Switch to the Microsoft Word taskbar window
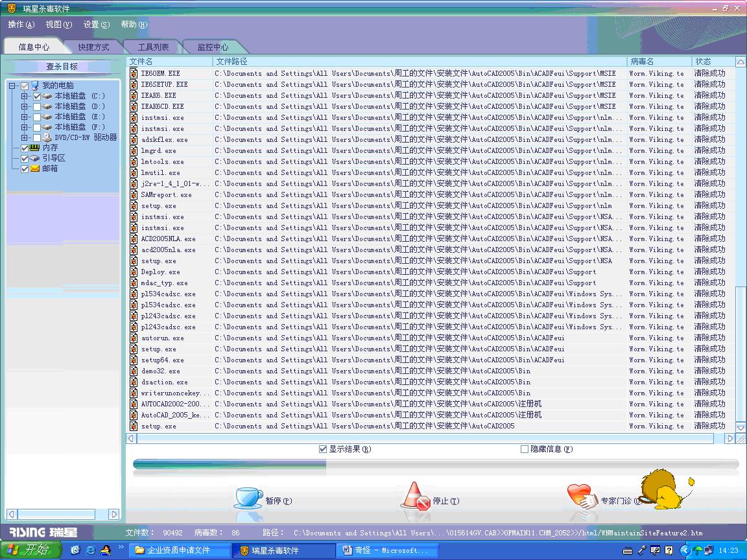This screenshot has height=560, width=747. click(x=387, y=550)
